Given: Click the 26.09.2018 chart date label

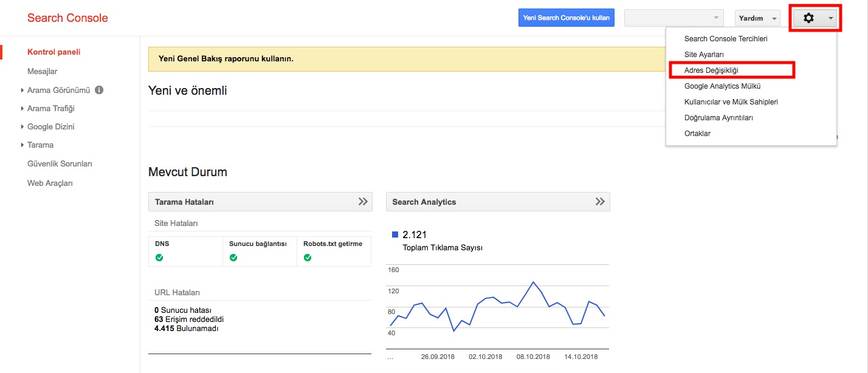Looking at the screenshot, I should [438, 357].
